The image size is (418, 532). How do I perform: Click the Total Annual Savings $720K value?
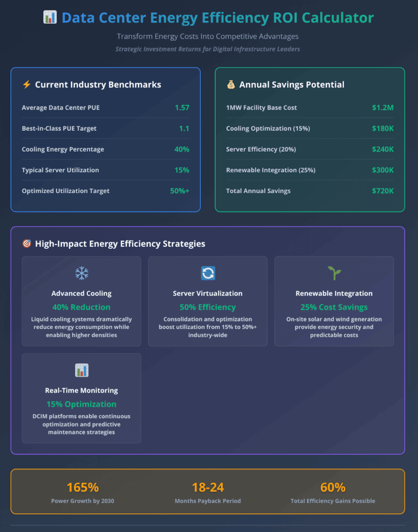[383, 191]
